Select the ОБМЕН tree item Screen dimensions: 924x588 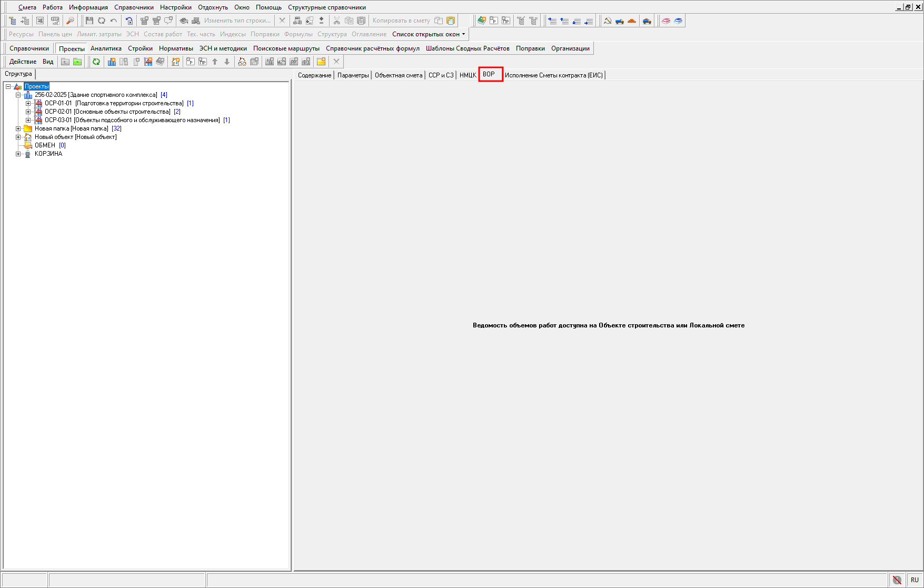pyautogui.click(x=45, y=145)
